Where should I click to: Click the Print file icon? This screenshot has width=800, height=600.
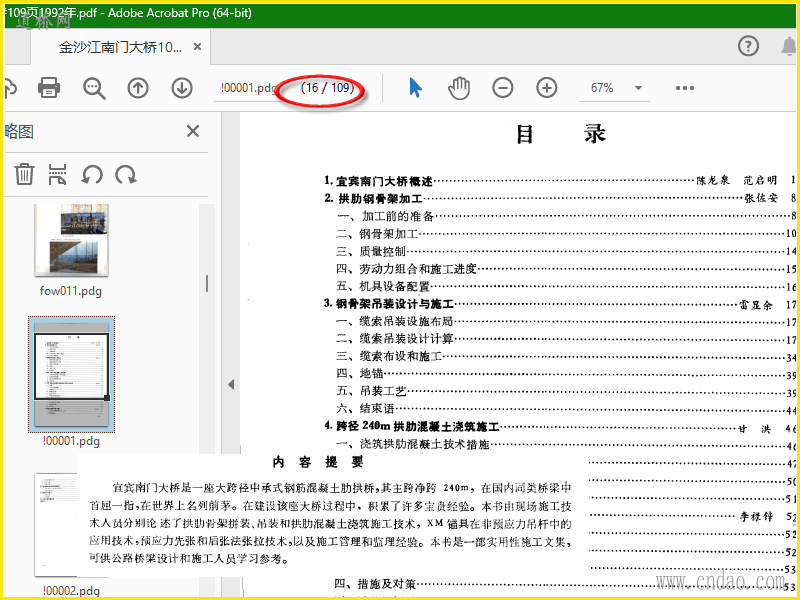tap(49, 88)
